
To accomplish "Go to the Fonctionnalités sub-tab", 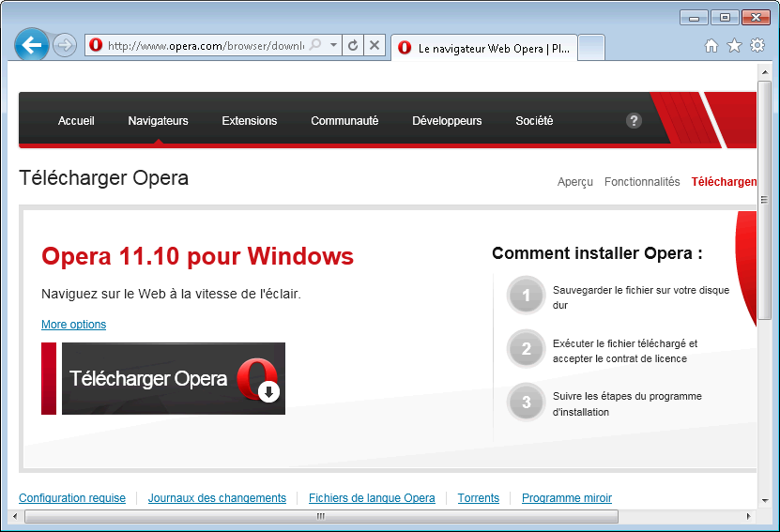I will (642, 181).
